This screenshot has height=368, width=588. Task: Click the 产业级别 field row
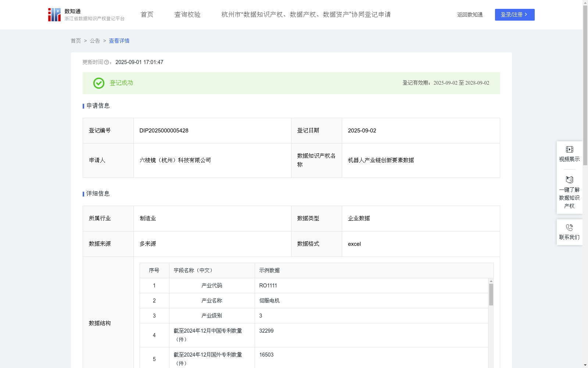pos(314,316)
